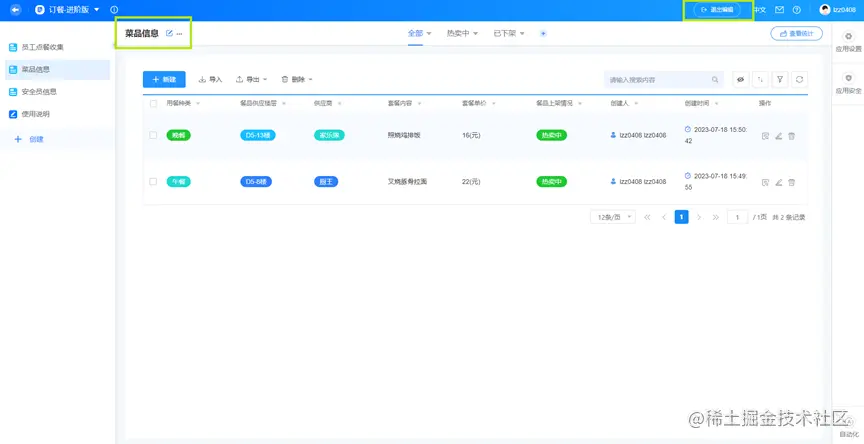Tick the checkbox for the 晚餐 row
Image resolution: width=864 pixels, height=444 pixels.
point(153,135)
